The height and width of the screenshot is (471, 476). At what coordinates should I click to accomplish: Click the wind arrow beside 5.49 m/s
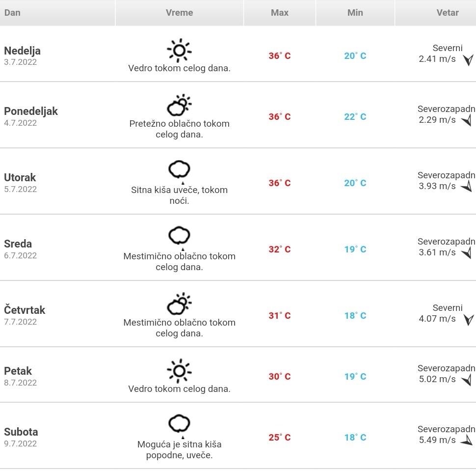click(x=467, y=441)
